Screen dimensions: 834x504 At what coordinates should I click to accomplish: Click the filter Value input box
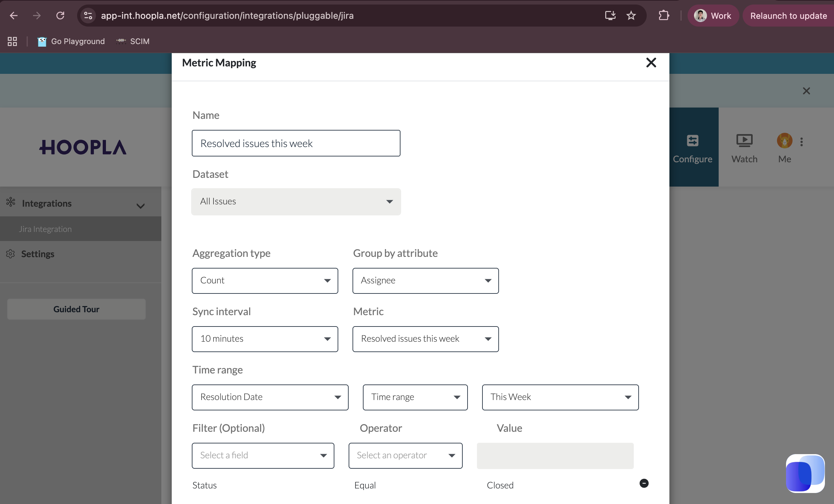pyautogui.click(x=555, y=456)
